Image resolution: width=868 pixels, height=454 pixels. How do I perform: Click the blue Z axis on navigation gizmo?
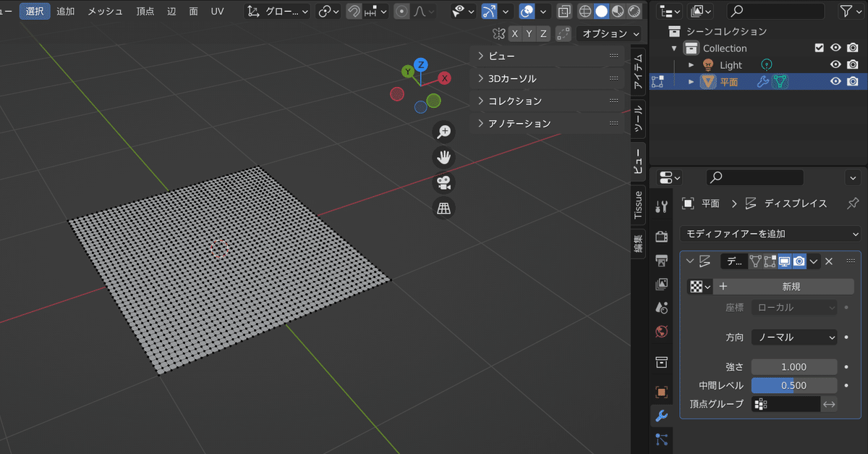pyautogui.click(x=421, y=65)
